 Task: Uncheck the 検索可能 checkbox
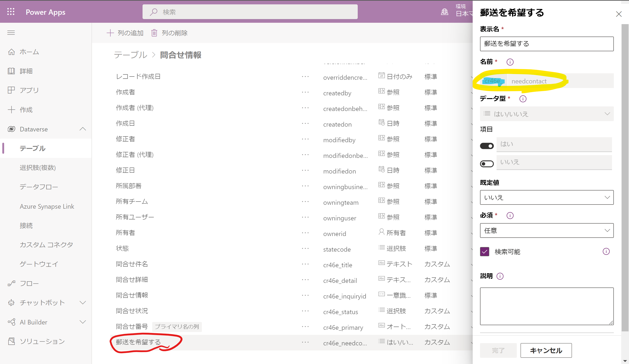point(484,252)
